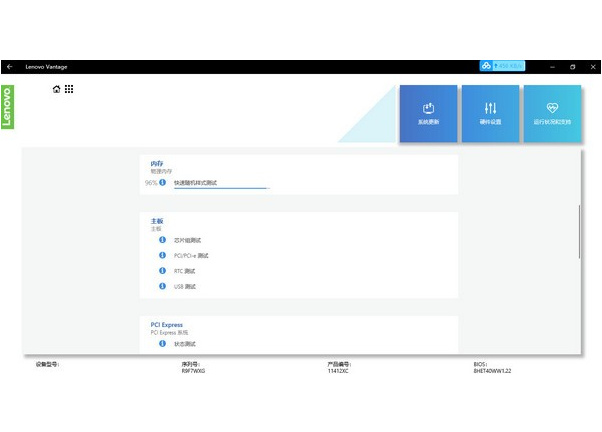Click the cloud upload speed widget
This screenshot has height=432, width=602.
(x=502, y=66)
